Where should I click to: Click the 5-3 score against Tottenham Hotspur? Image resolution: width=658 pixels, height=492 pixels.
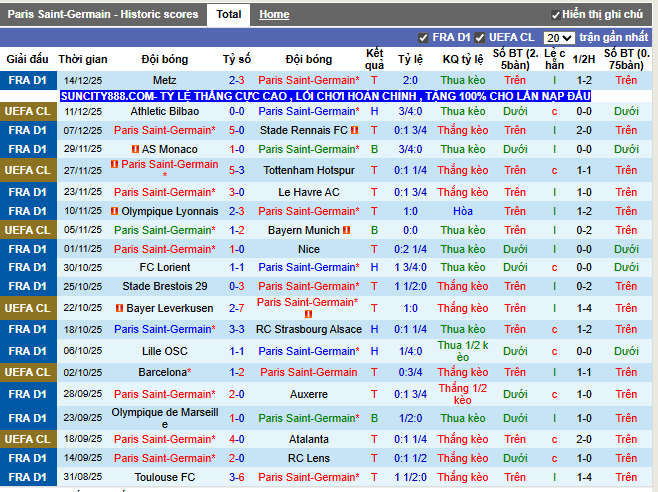click(237, 170)
